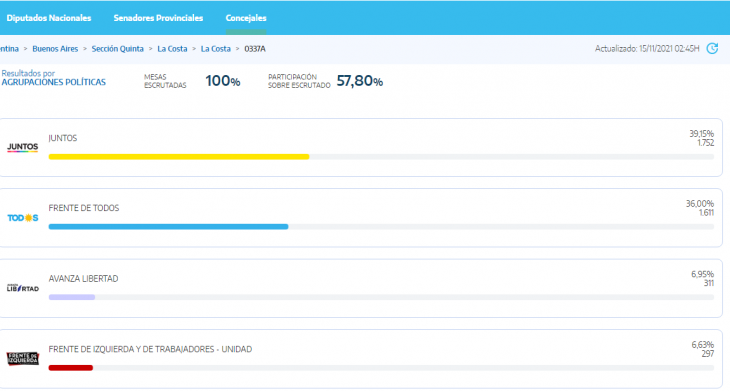Click the FRENTE DE TODOS name label
Screen dimensions: 730x391
tap(84, 208)
